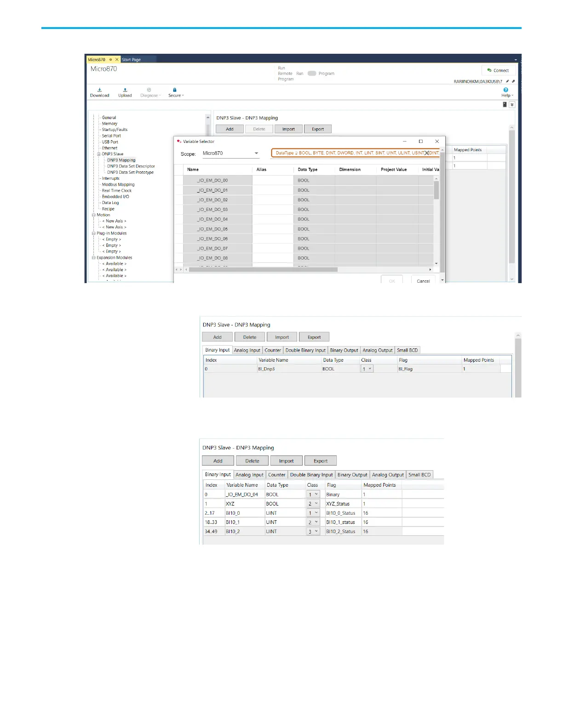Screen dimensions: 563x728
Task: Click the BI_Flag cell in the middle panel
Action: coord(430,369)
